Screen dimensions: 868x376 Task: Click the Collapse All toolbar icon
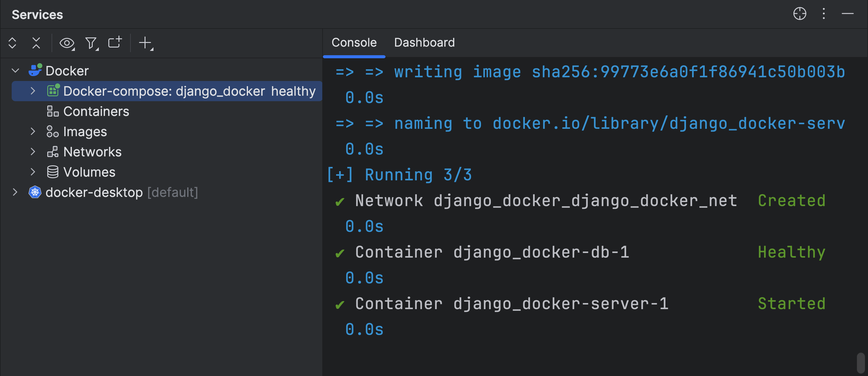[36, 43]
